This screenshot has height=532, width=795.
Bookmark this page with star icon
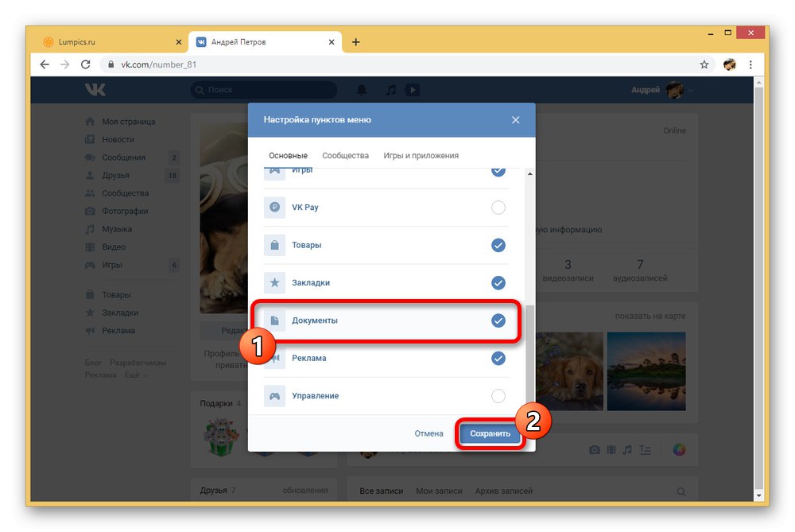(x=704, y=64)
